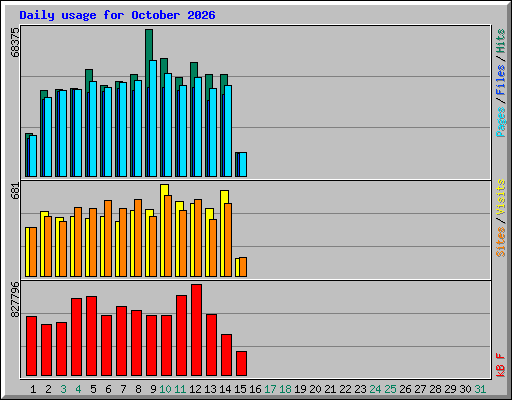Image resolution: width=512 pixels, height=400 pixels.
Task: Click day 6 on the x-axis
Action: [108, 389]
